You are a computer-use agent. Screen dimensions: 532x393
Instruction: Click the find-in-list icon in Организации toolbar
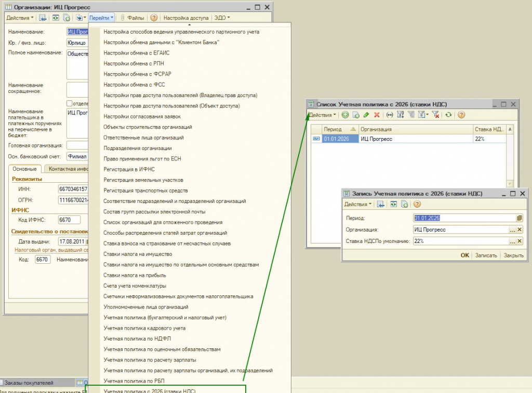43,18
